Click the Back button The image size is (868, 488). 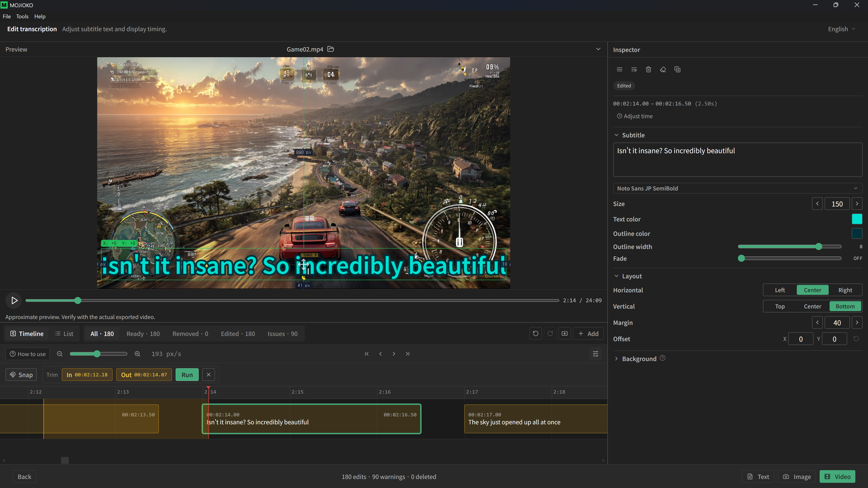pos(24,476)
